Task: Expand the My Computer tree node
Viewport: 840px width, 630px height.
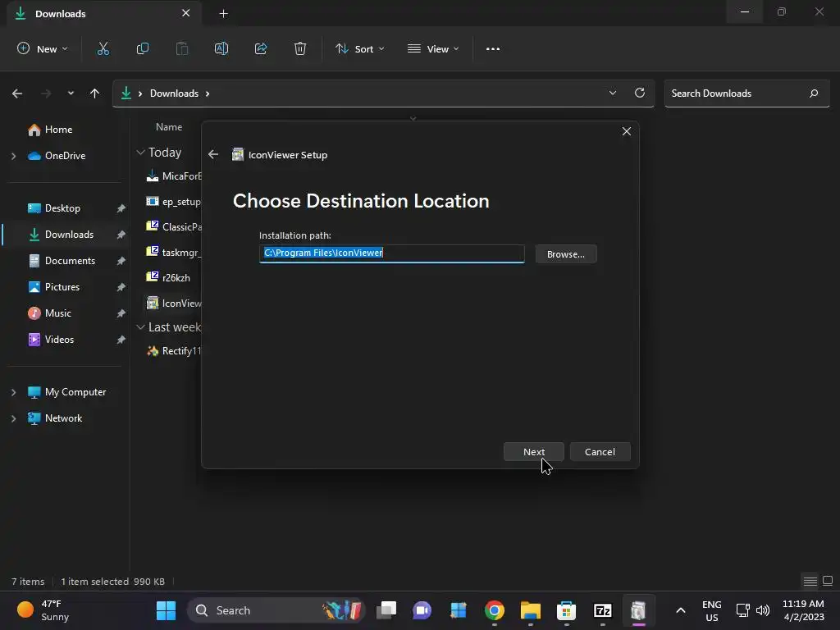Action: pos(14,392)
